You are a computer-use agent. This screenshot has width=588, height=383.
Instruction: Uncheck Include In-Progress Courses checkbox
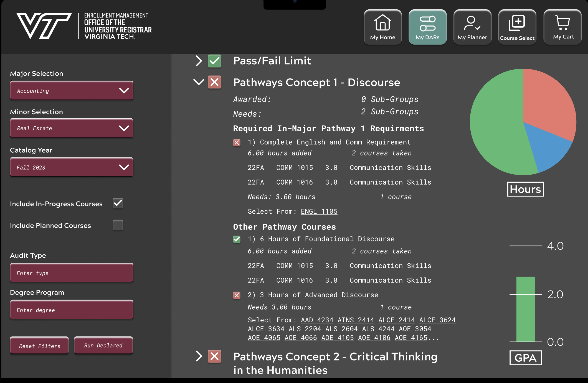tap(118, 203)
